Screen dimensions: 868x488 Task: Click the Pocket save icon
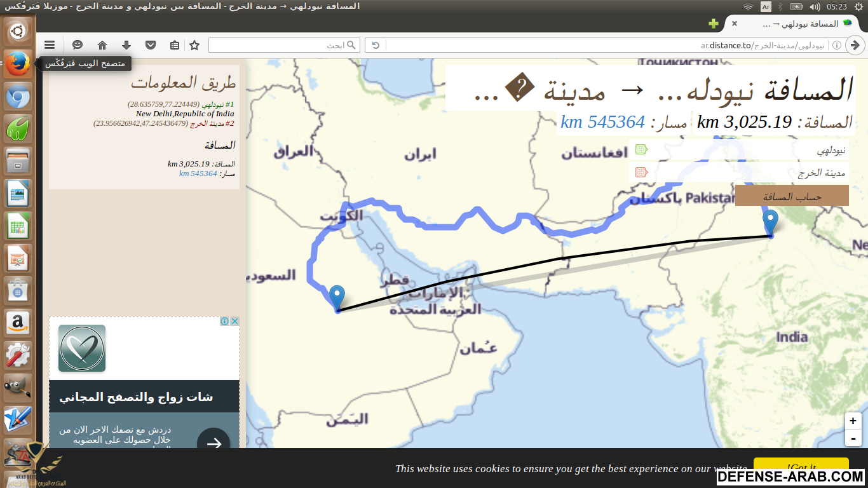click(x=151, y=45)
